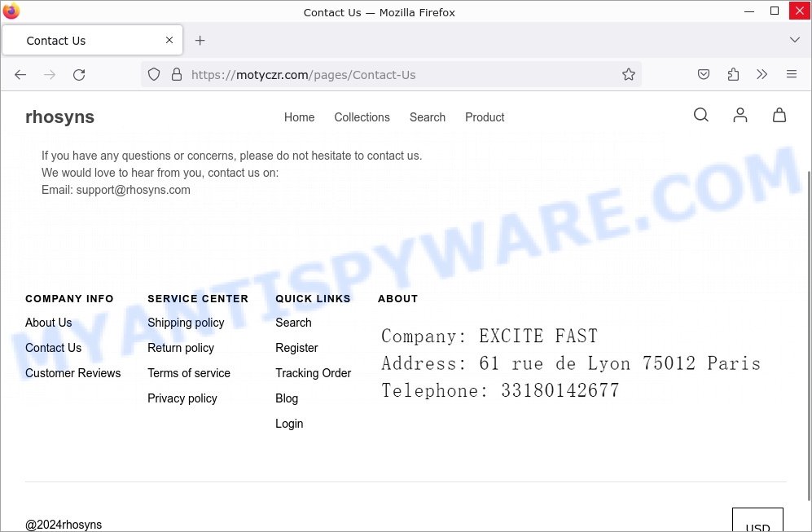Screen dimensions: 812x532
Task: Expand the list all tabs chevron
Action: tap(794, 40)
